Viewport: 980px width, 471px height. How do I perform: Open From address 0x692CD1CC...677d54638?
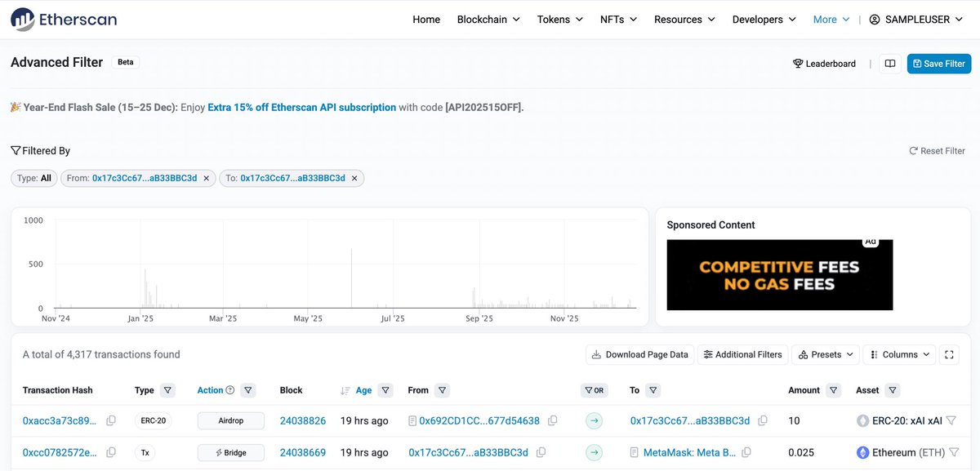(479, 420)
